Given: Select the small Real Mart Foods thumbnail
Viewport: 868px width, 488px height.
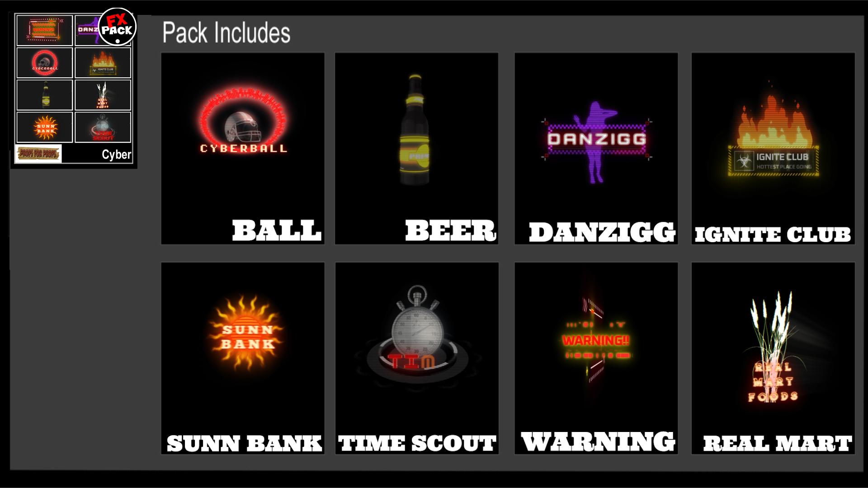Looking at the screenshot, I should pyautogui.click(x=103, y=95).
